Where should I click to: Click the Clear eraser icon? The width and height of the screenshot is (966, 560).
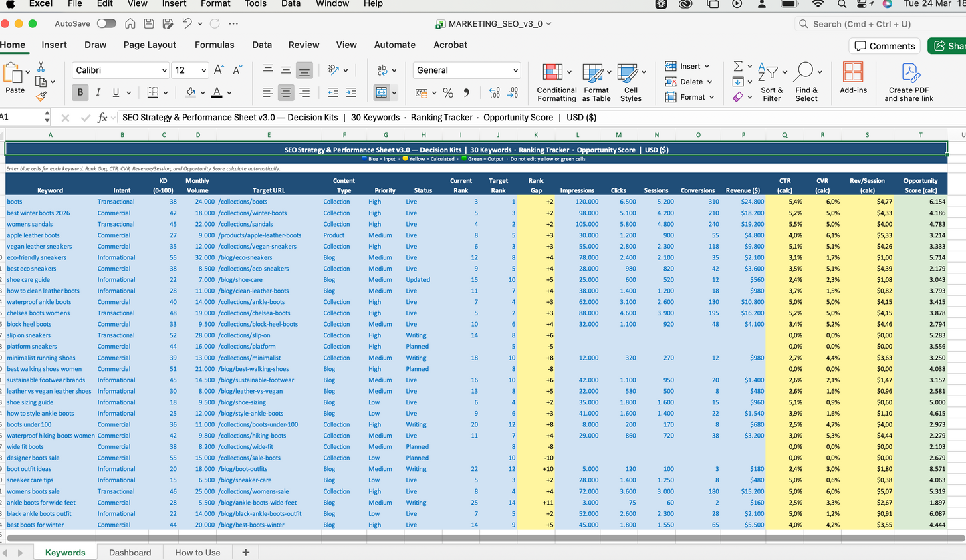(738, 97)
